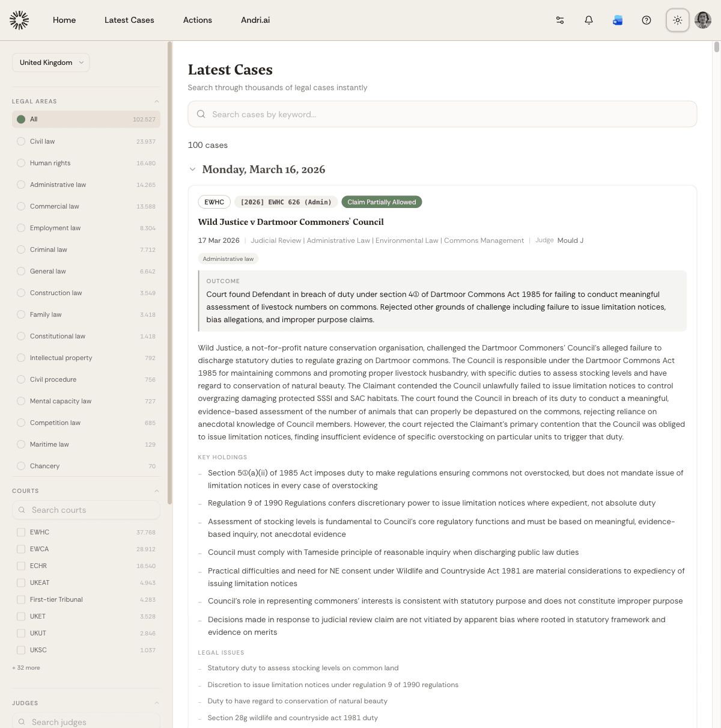Select the All legal areas radio
This screenshot has height=728, width=721.
[x=21, y=119]
